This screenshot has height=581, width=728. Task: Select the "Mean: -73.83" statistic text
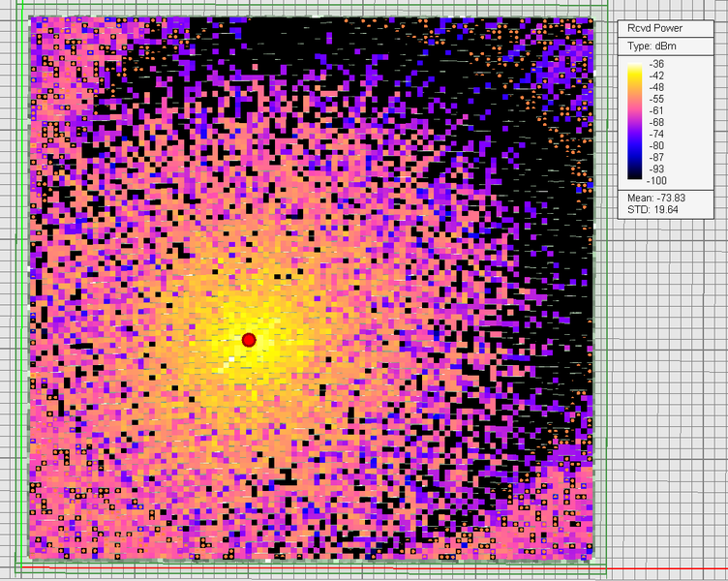tap(656, 198)
